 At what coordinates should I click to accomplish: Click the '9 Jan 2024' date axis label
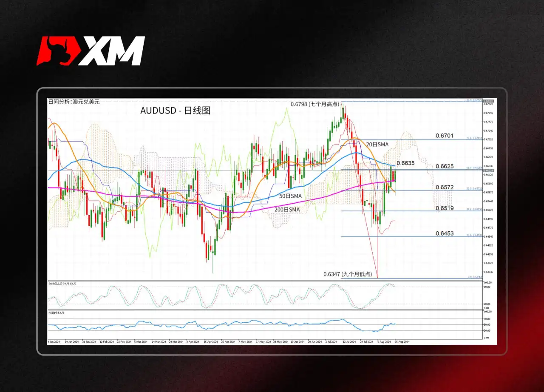coord(54,342)
